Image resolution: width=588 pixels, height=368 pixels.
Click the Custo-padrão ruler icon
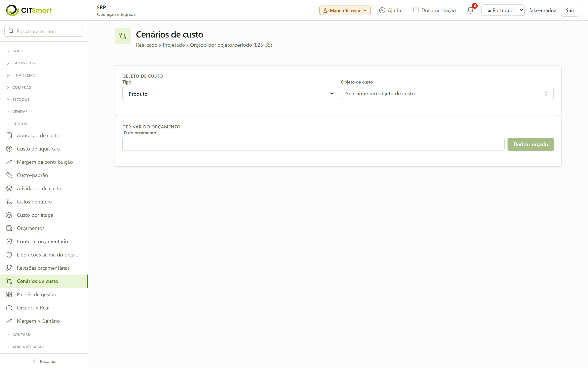coord(9,175)
